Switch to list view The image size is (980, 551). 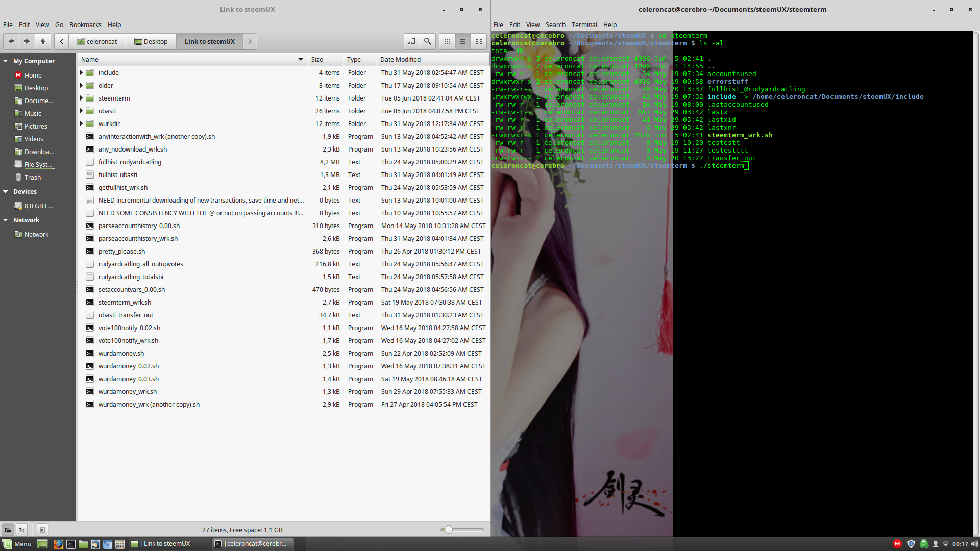pyautogui.click(x=463, y=41)
